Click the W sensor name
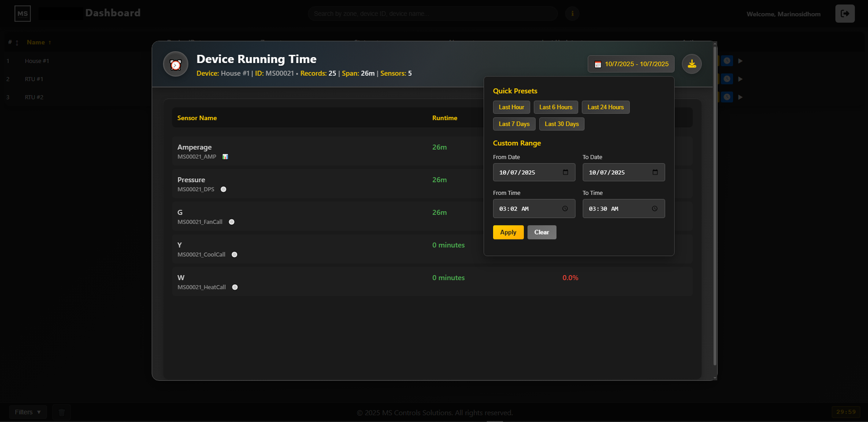The image size is (868, 422). [181, 278]
